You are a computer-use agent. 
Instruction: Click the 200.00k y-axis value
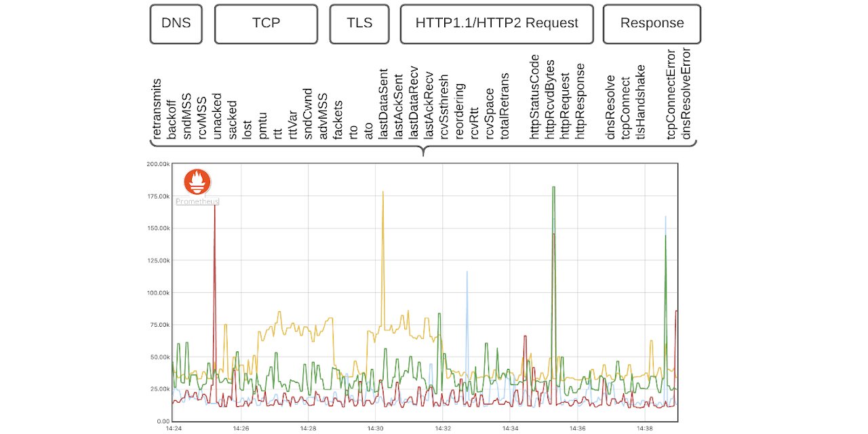158,164
